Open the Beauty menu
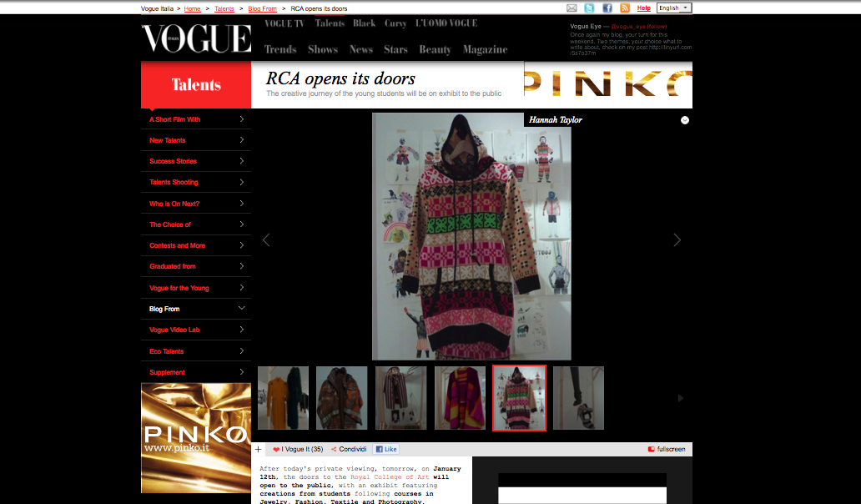861x504 pixels. (x=436, y=49)
